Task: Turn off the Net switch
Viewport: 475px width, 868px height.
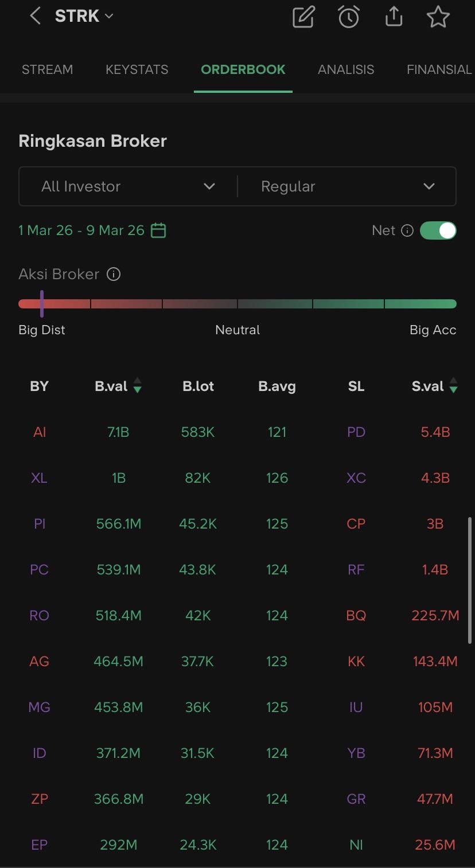Action: 438,230
